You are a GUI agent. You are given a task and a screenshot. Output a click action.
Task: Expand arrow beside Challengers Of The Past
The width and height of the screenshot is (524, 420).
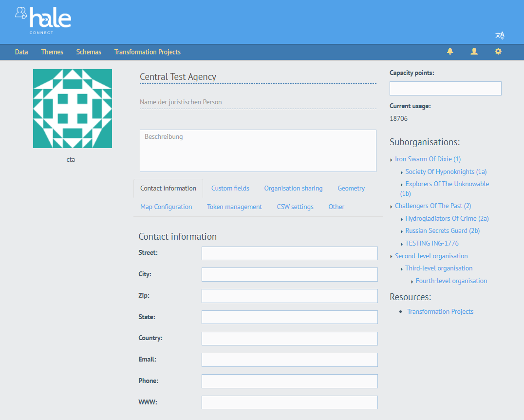(x=392, y=207)
